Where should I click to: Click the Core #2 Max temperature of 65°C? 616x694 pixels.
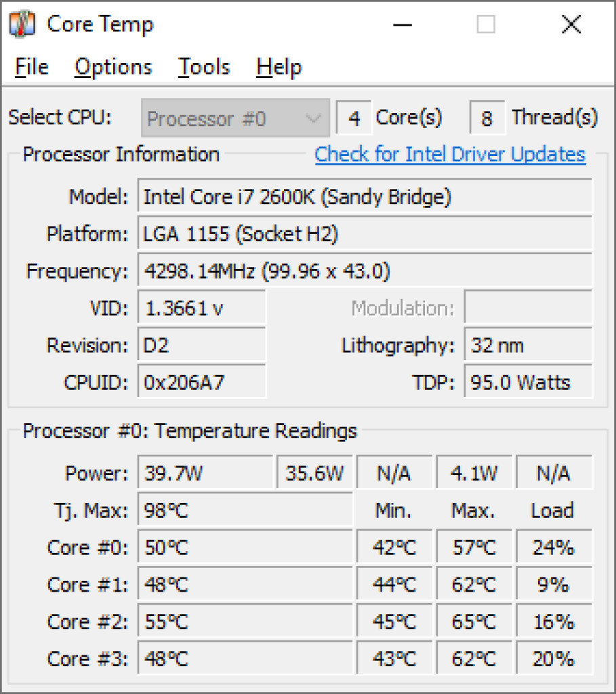click(474, 621)
